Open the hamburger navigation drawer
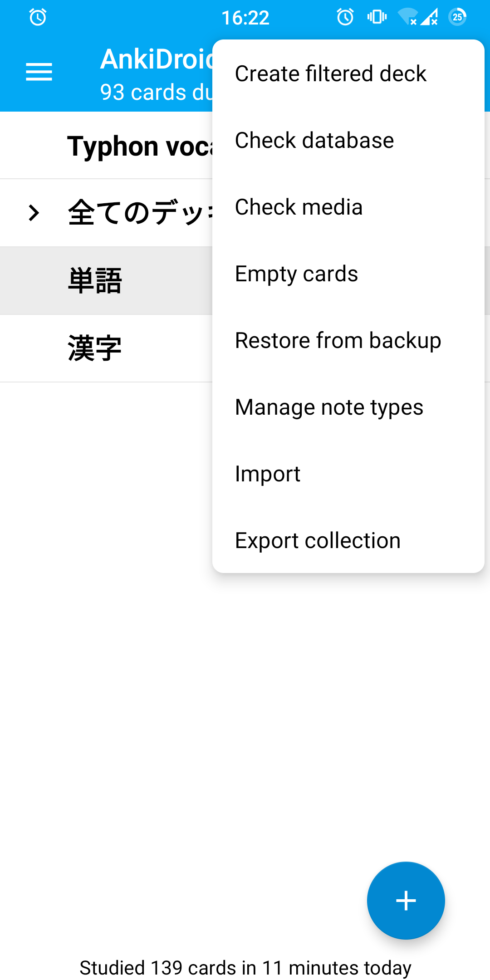490x980 pixels. point(39,72)
